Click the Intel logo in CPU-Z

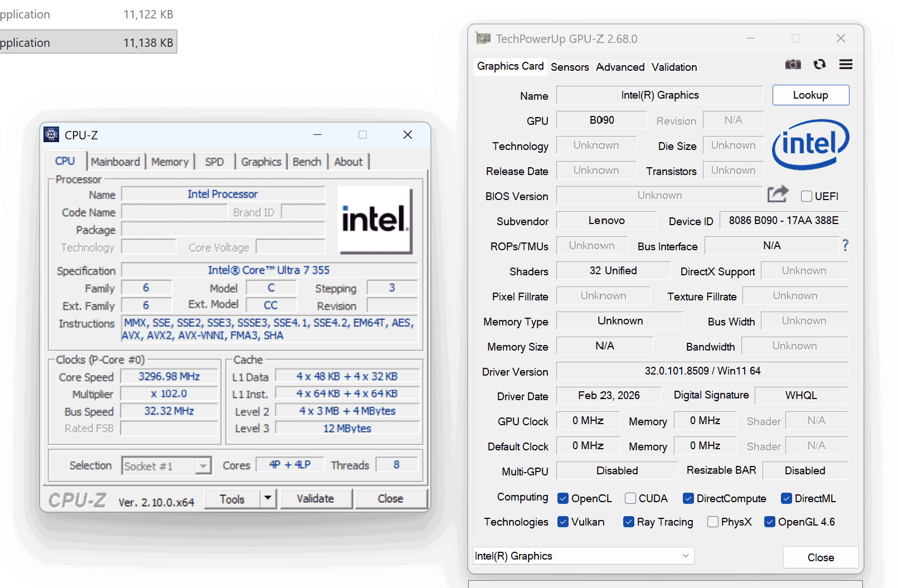[x=375, y=220]
